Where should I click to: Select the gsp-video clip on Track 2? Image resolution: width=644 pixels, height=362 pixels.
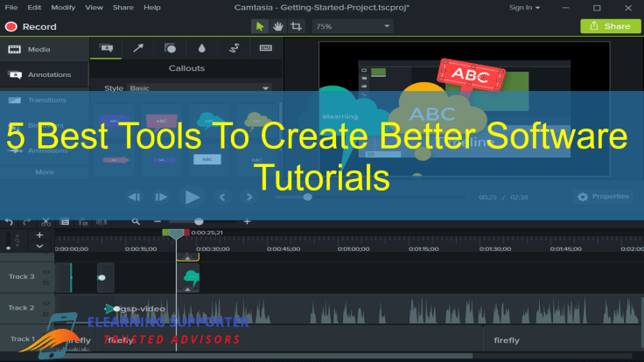tap(349, 309)
